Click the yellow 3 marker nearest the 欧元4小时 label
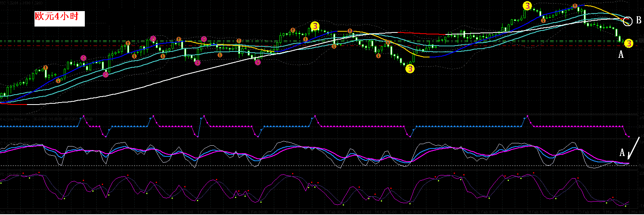 point(315,26)
